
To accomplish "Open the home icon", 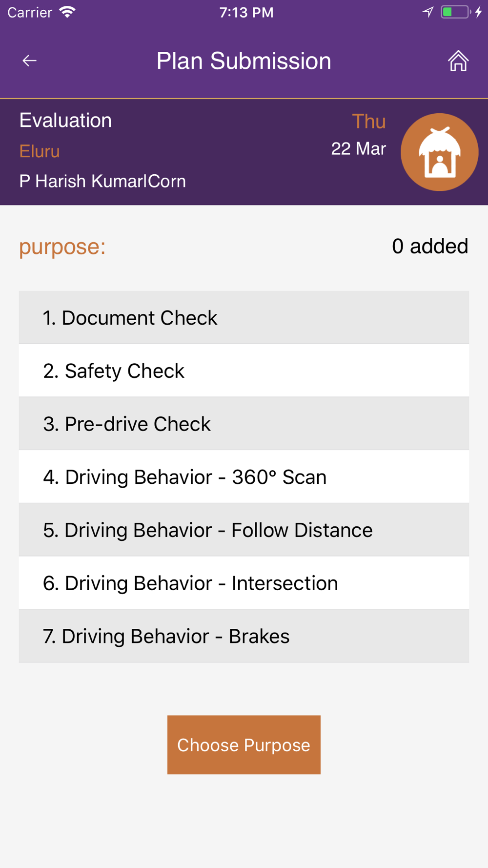I will click(458, 61).
